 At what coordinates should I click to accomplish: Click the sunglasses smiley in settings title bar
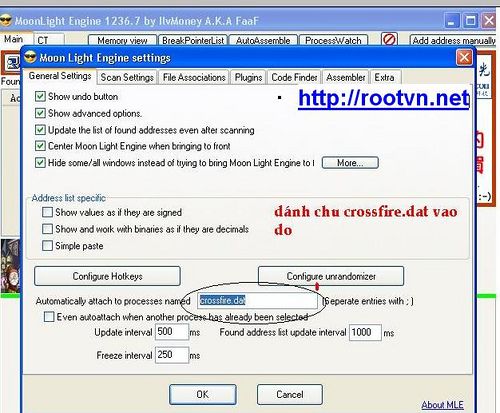click(30, 57)
